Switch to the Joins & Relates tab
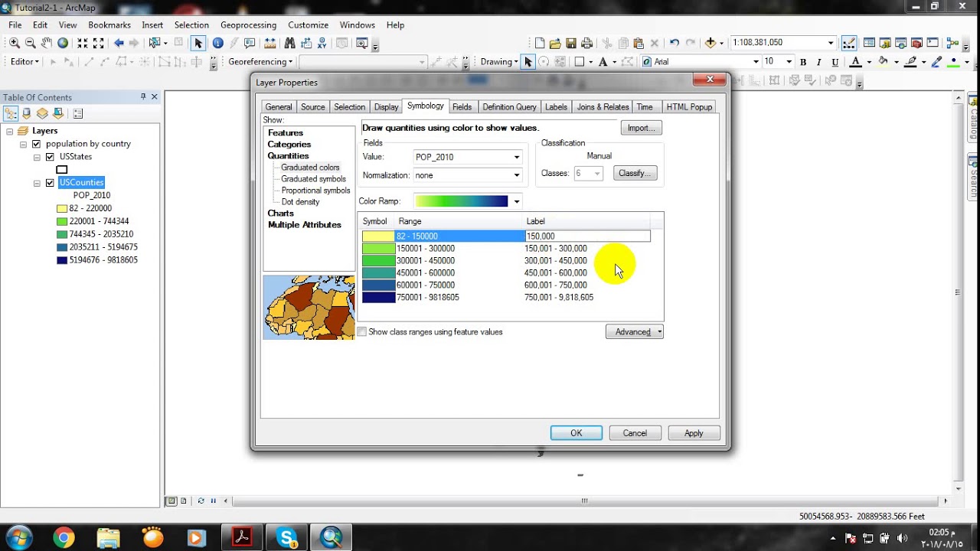The height and width of the screenshot is (551, 980). pos(603,107)
